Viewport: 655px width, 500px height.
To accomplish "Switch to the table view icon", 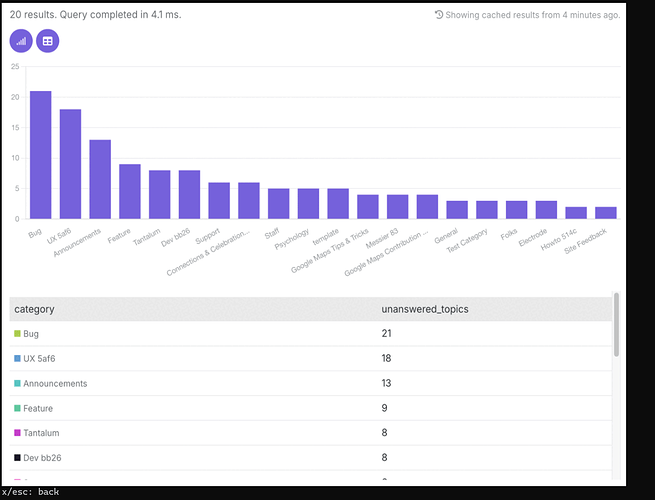I will click(x=48, y=41).
